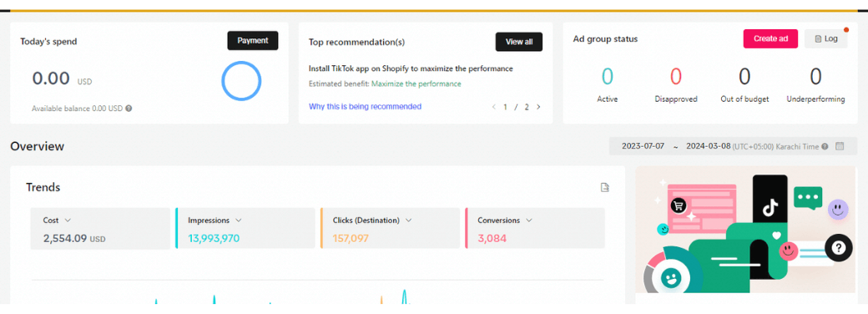Screen dimensions: 868x314
Task: Go to next recommendation arrow
Action: pos(538,107)
